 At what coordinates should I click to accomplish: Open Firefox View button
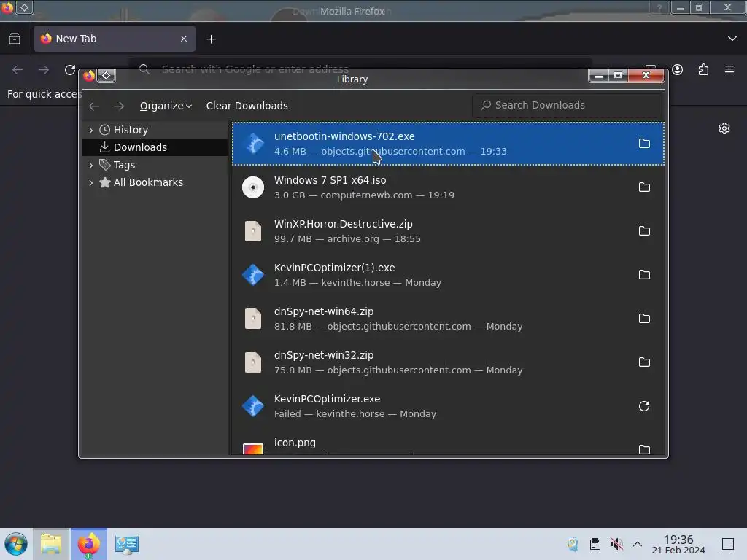point(15,39)
